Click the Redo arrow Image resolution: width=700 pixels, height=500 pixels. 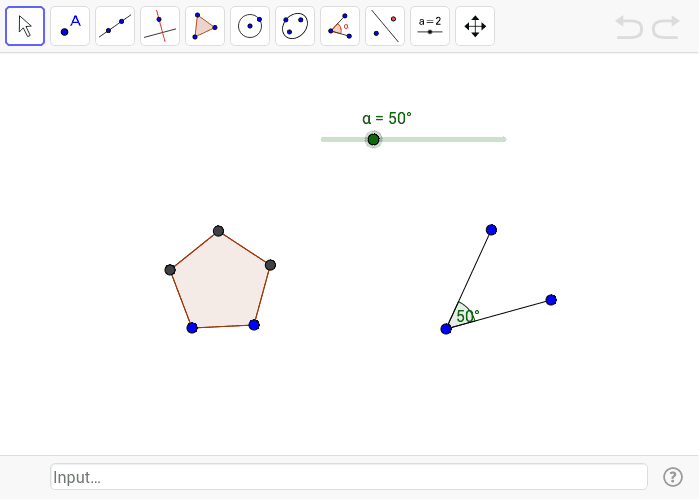(x=666, y=27)
